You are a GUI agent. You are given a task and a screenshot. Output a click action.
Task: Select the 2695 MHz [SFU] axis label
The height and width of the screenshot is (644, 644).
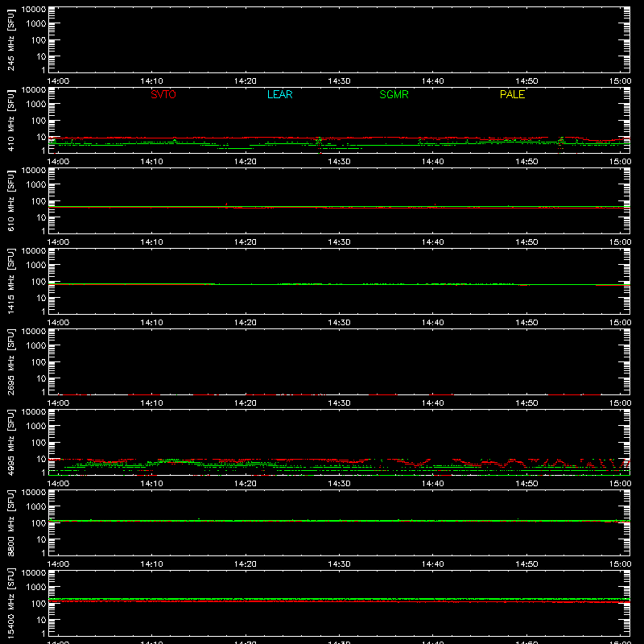pos(10,361)
